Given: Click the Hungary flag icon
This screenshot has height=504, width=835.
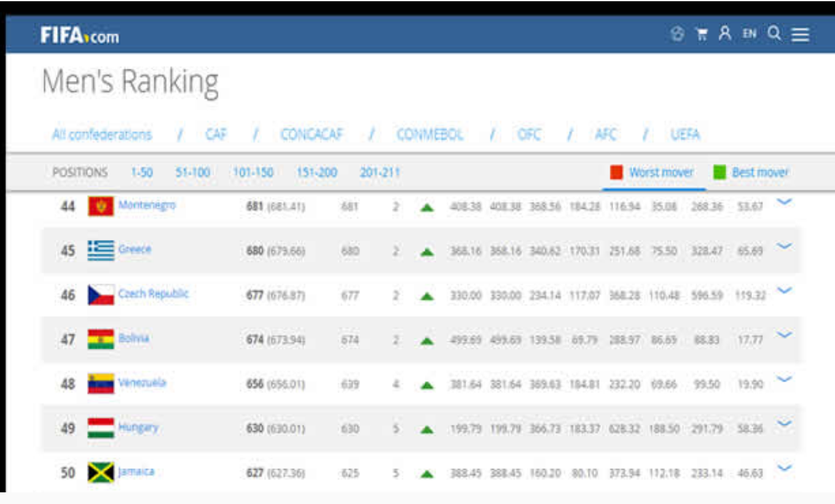Looking at the screenshot, I should coord(101,428).
